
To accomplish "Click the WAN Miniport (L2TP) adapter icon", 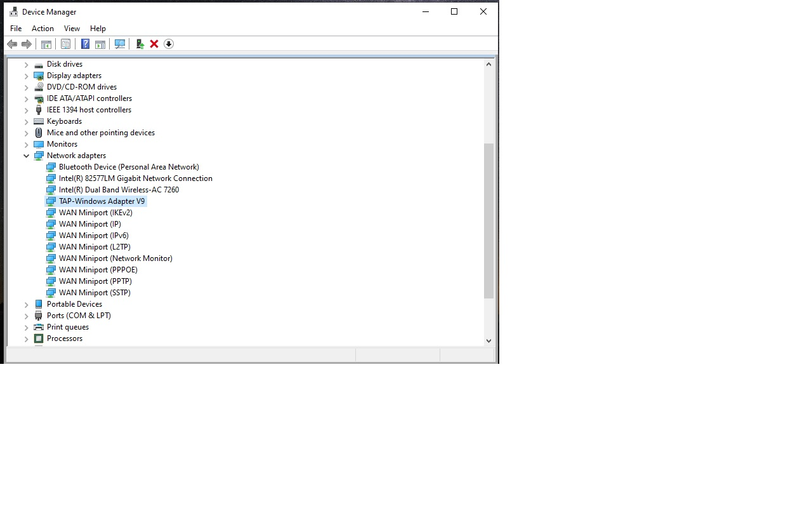I will [x=51, y=247].
